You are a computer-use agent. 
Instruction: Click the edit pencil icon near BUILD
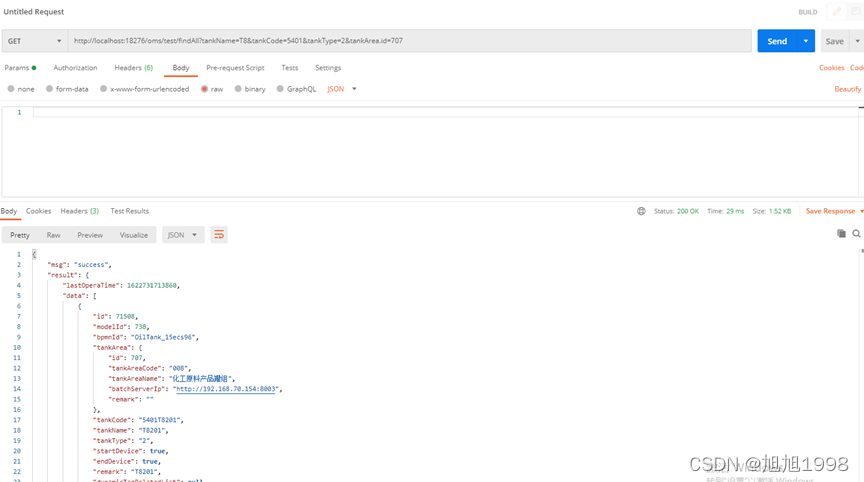click(x=836, y=12)
